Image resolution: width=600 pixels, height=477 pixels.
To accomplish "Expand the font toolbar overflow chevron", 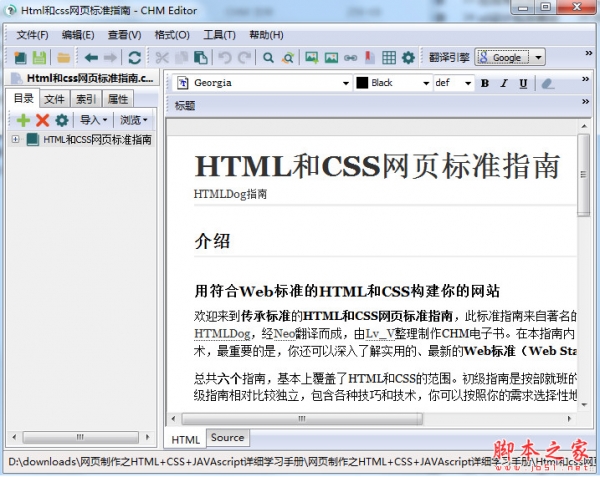I will [x=585, y=79].
